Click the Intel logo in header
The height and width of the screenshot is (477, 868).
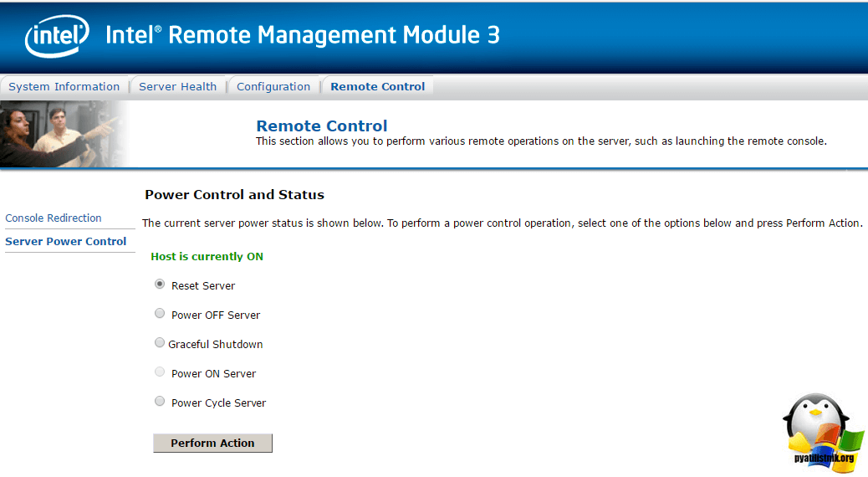56,36
